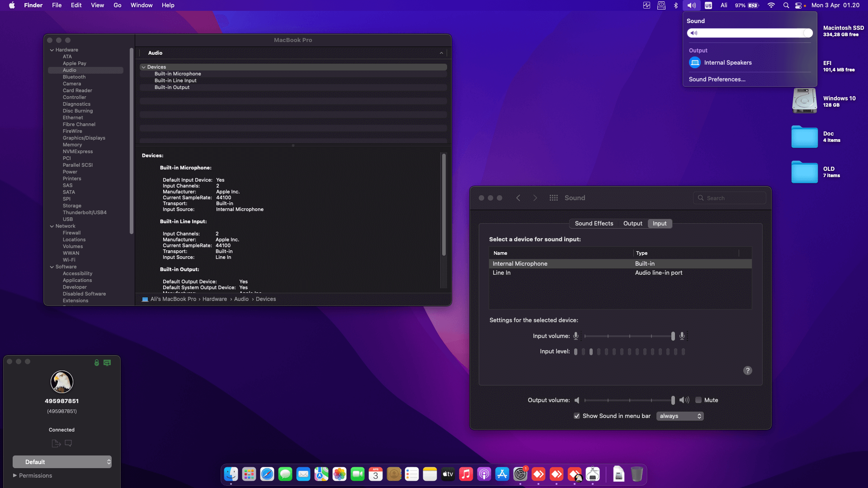Image resolution: width=868 pixels, height=488 pixels.
Task: Expand the Permissions section in the AnyDesk window
Action: tap(15, 475)
